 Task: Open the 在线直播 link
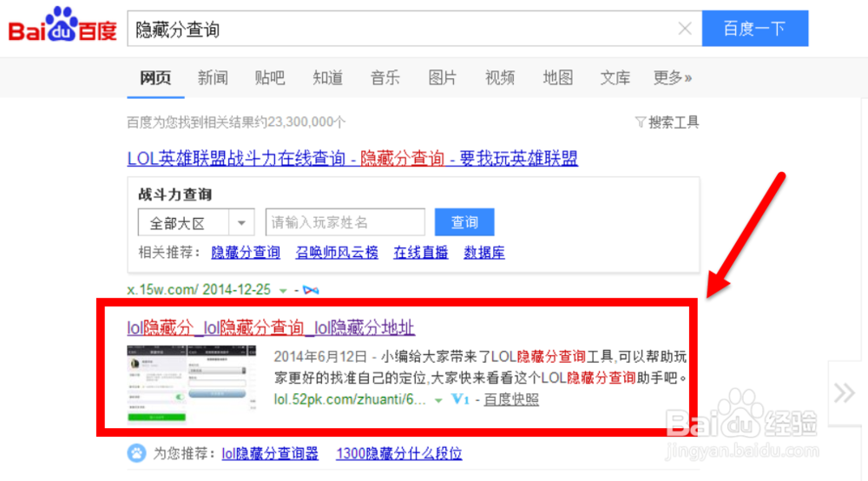click(421, 253)
